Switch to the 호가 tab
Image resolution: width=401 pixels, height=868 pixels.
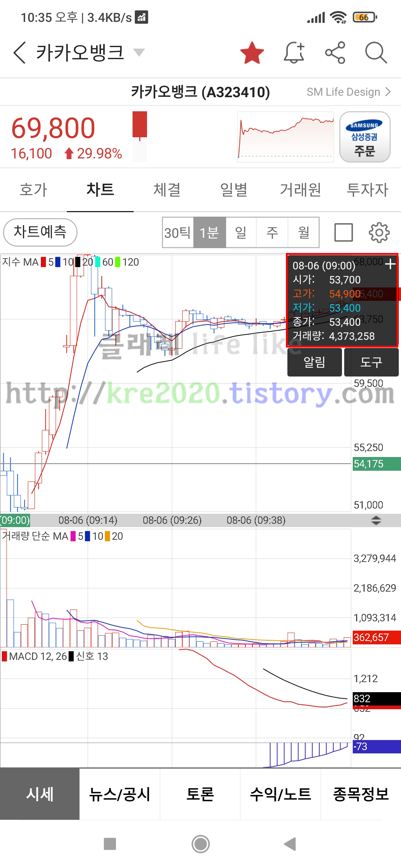[x=33, y=190]
